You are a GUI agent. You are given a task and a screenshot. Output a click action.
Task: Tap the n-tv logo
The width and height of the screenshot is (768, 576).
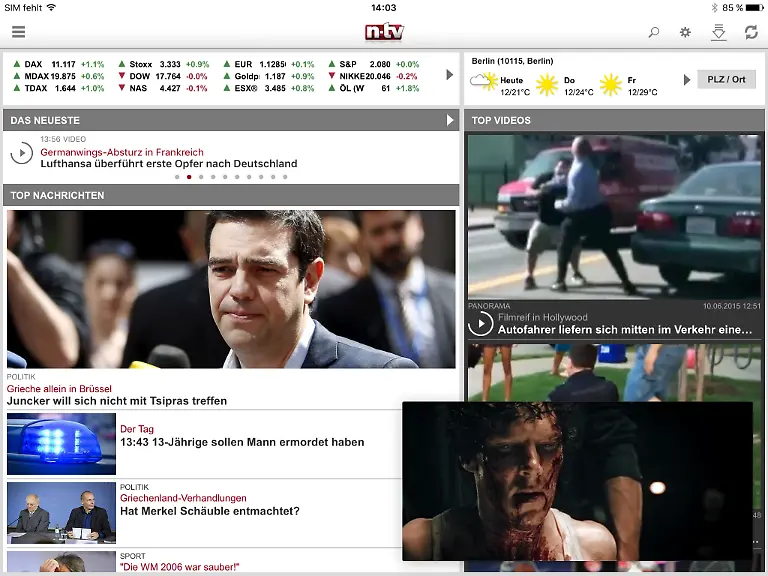click(x=384, y=32)
